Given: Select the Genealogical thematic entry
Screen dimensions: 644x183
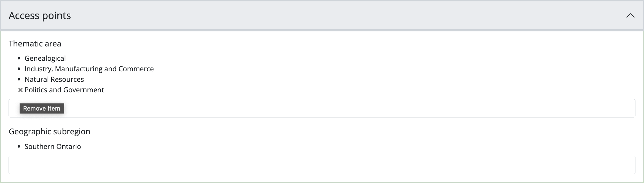Looking at the screenshot, I should coord(45,58).
